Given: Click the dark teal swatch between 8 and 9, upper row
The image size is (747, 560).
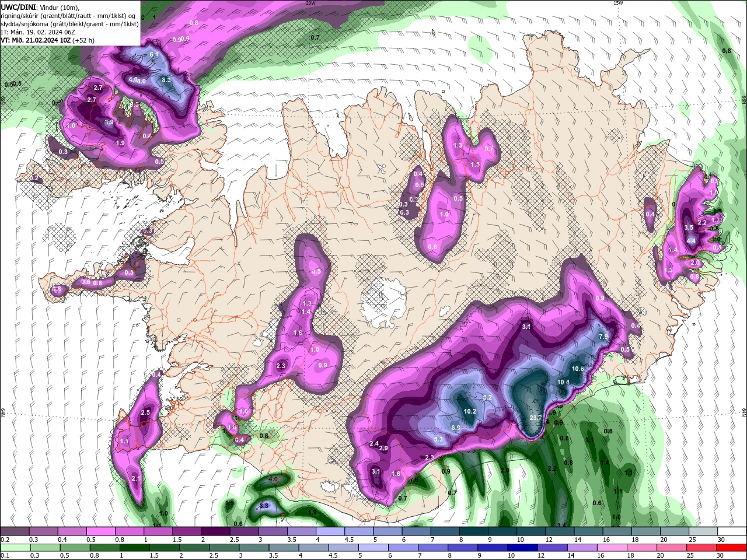Looking at the screenshot, I should pos(473,531).
